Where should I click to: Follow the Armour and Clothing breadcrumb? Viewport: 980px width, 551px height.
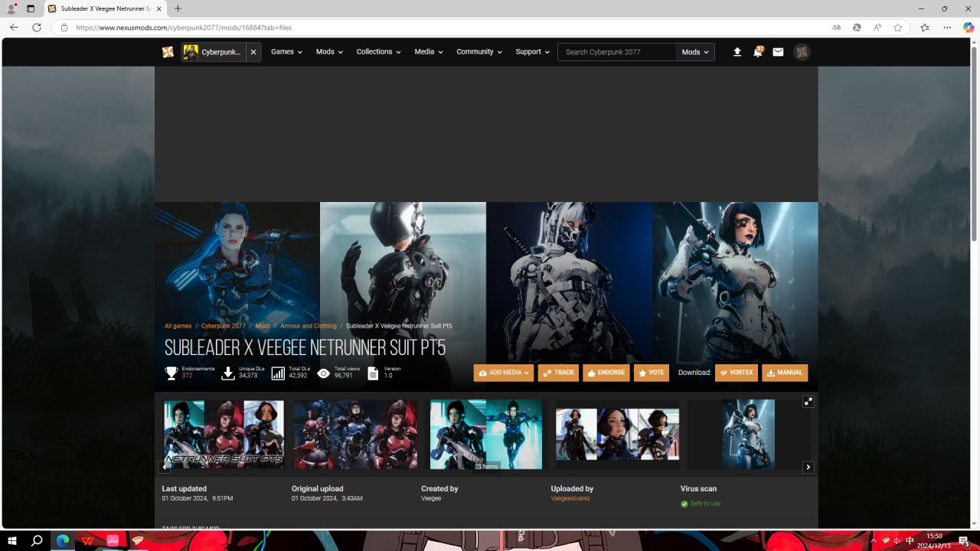309,326
